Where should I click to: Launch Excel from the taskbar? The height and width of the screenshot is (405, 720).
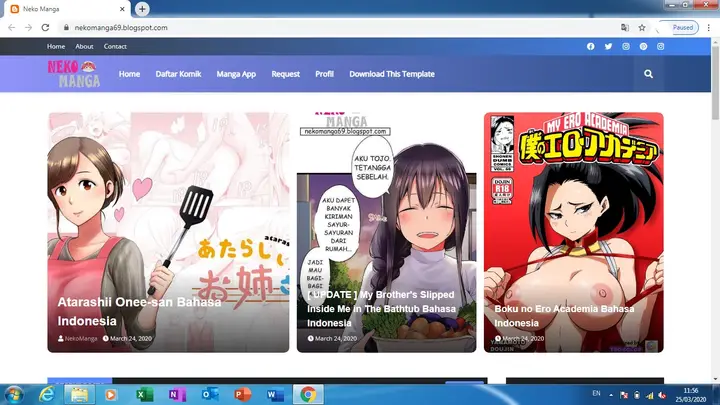[144, 394]
